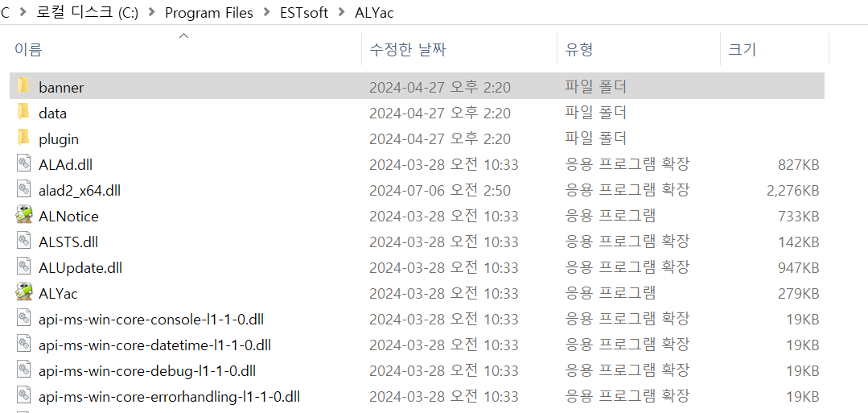The width and height of the screenshot is (868, 413).
Task: Click the 947KB size of ALUpdate.dll
Action: (x=798, y=268)
